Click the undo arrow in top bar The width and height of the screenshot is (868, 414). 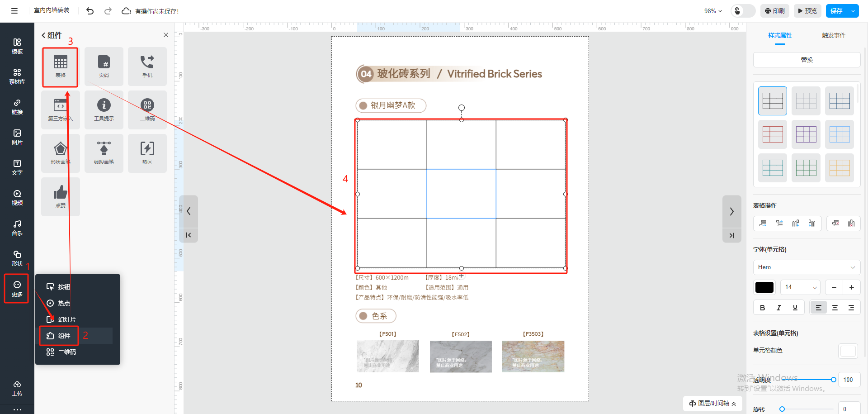click(x=90, y=11)
